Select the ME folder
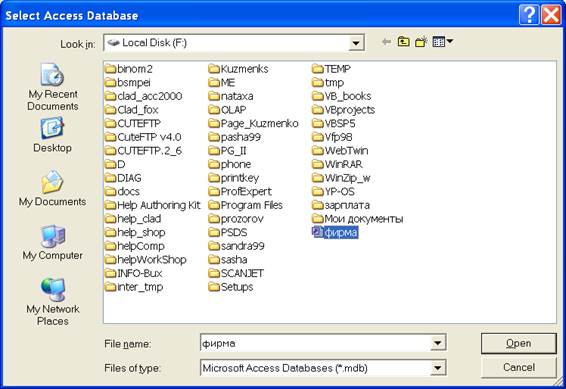The height and width of the screenshot is (389, 566). (x=222, y=82)
